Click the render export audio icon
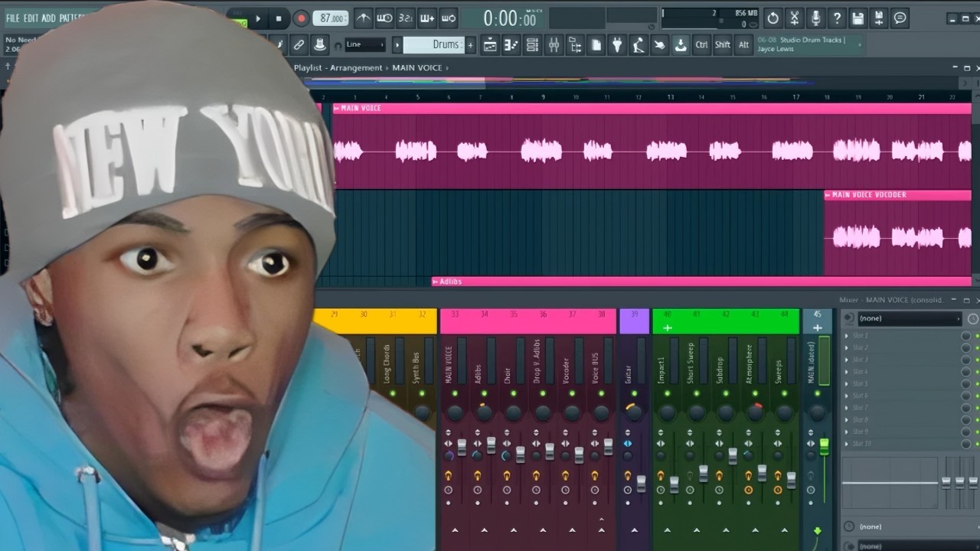The width and height of the screenshot is (980, 551). 879,18
